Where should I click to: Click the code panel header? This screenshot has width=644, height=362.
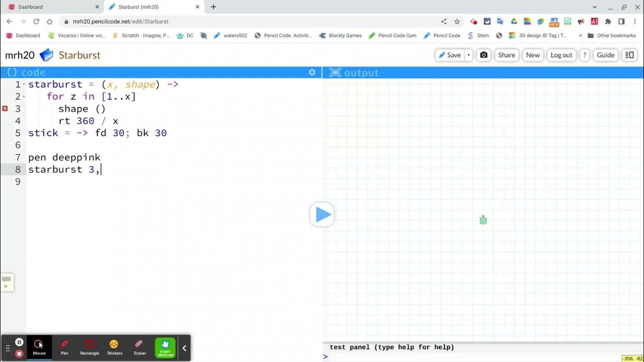tap(161, 72)
